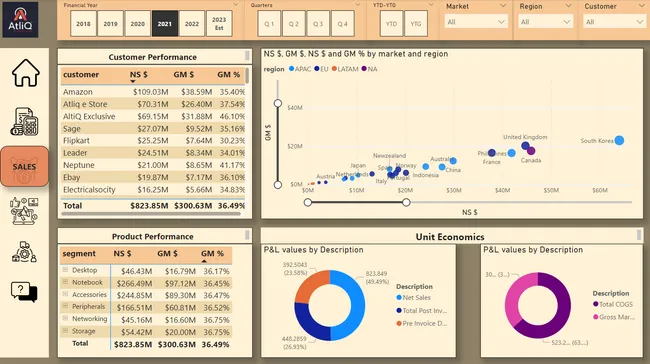Viewport: 650px width, 364px height.
Task: Expand the Peripherals segment row
Action: (x=65, y=306)
